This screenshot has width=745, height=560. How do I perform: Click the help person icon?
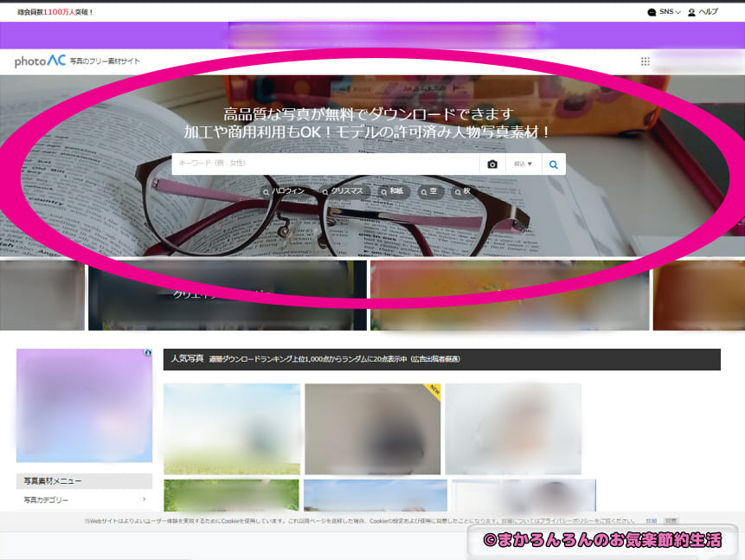691,12
